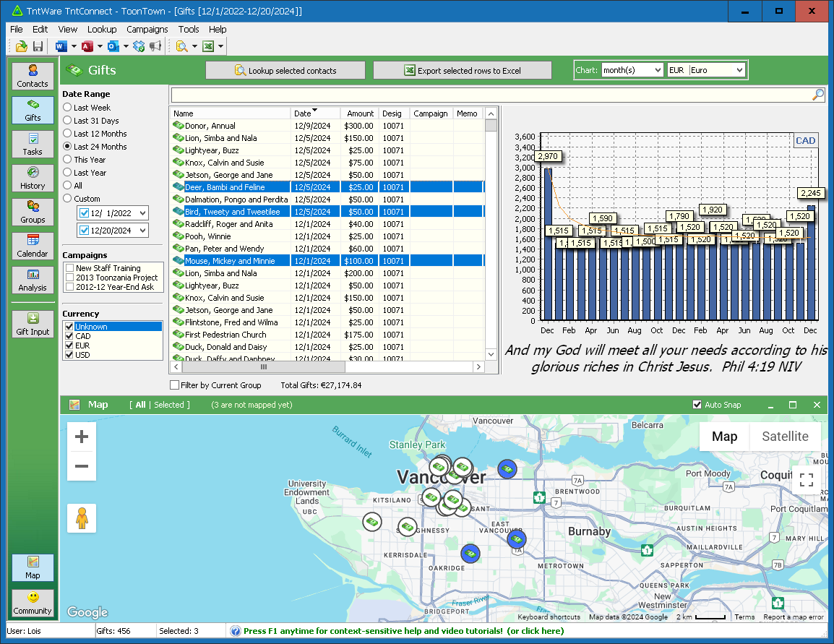The image size is (834, 644).
Task: Open the Tools menu
Action: (189, 29)
